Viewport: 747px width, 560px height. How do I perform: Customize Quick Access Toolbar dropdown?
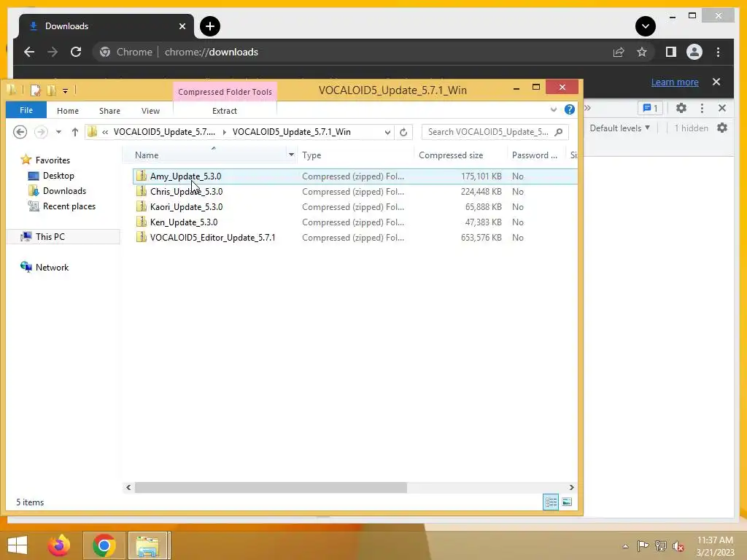[65, 90]
